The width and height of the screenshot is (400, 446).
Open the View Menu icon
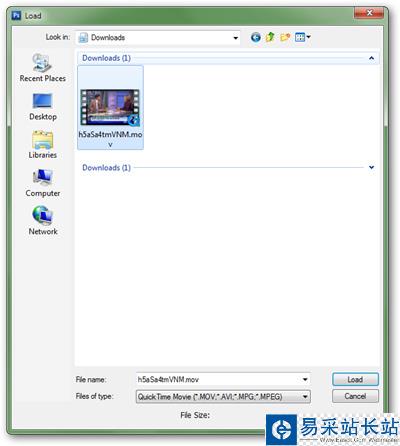pos(303,37)
